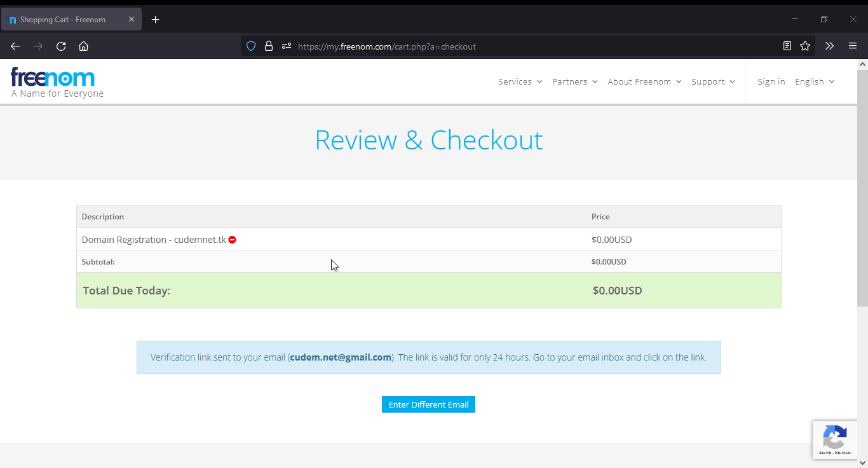868x468 pixels.
Task: Open a new browser tab
Action: [156, 19]
